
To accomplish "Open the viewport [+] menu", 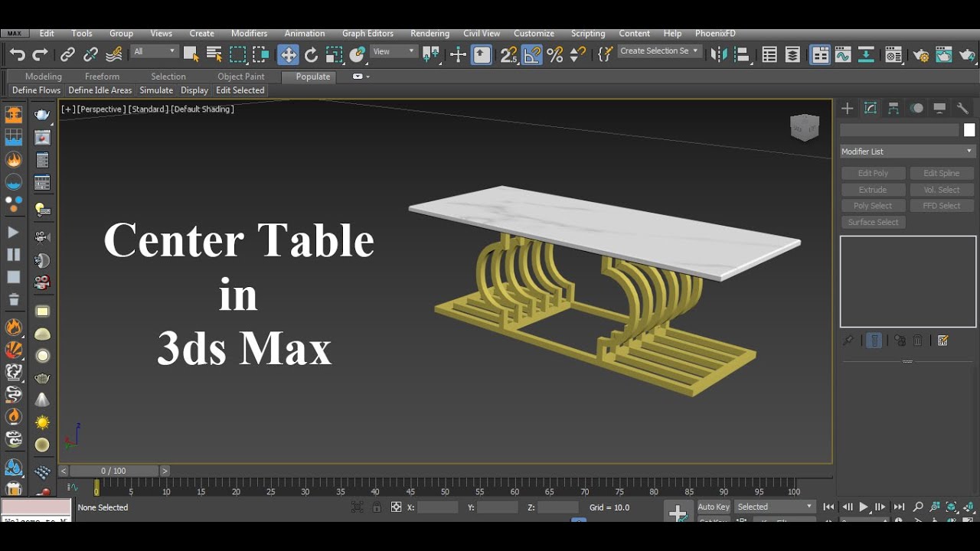I will (x=68, y=109).
